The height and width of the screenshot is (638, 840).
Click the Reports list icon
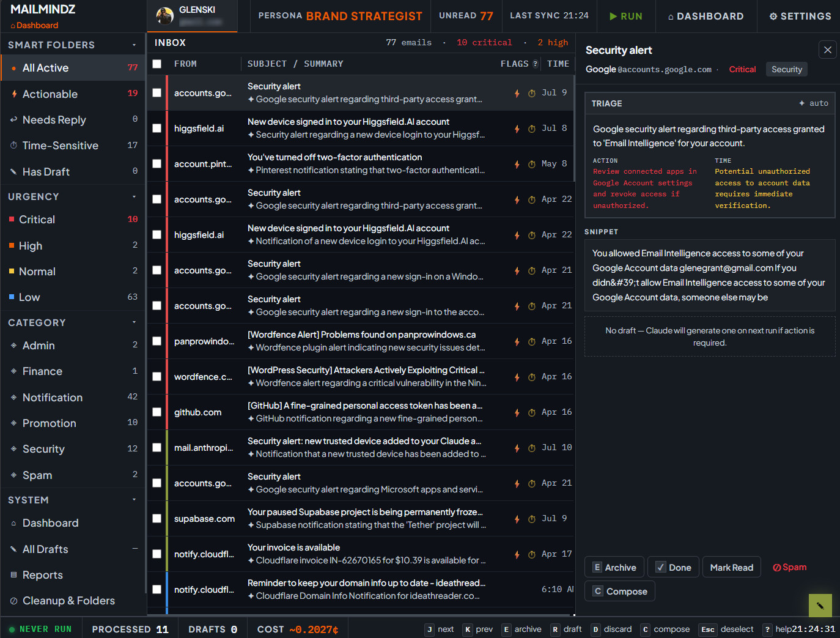point(13,575)
